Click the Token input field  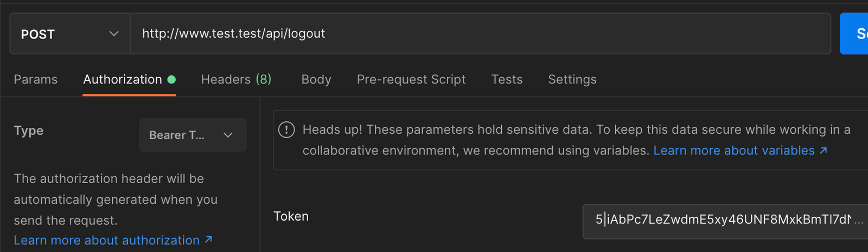725,221
